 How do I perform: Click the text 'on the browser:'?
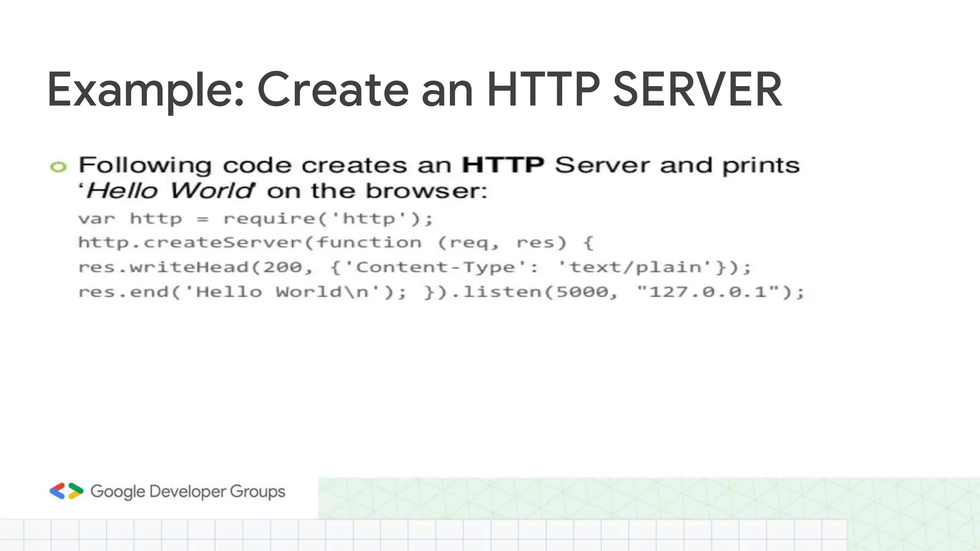point(377,191)
